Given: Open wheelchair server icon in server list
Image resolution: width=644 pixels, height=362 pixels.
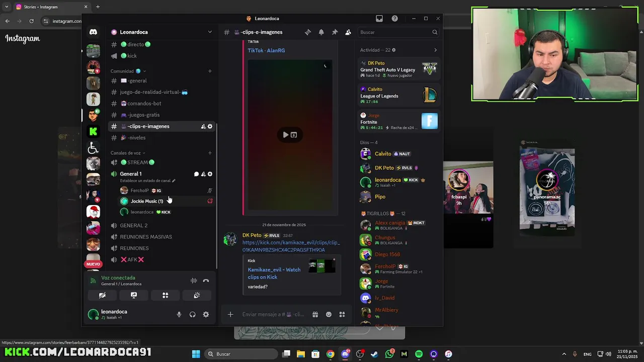Looking at the screenshot, I should coord(93,148).
